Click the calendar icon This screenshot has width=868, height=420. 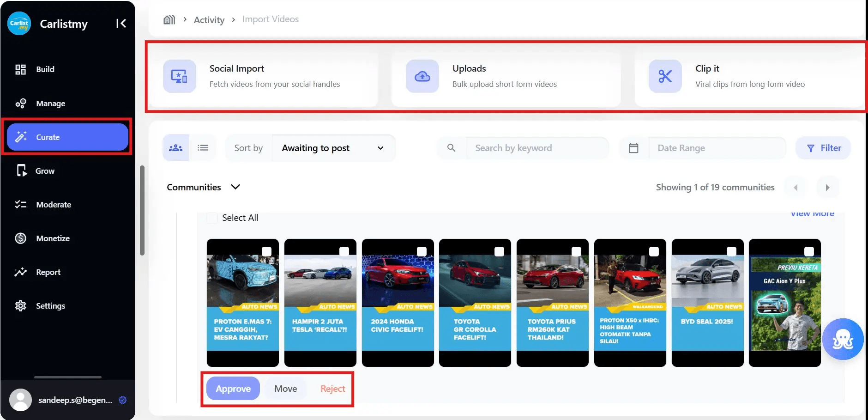click(x=633, y=148)
